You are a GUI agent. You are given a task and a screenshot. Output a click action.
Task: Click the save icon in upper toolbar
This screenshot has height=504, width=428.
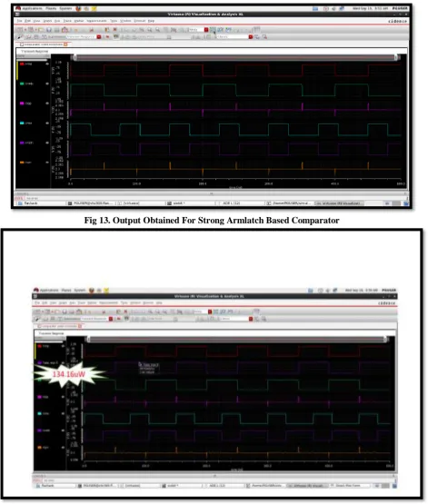[49, 30]
